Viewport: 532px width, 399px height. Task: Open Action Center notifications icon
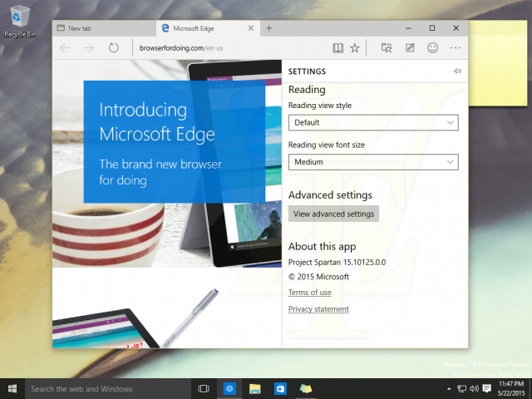(x=487, y=389)
